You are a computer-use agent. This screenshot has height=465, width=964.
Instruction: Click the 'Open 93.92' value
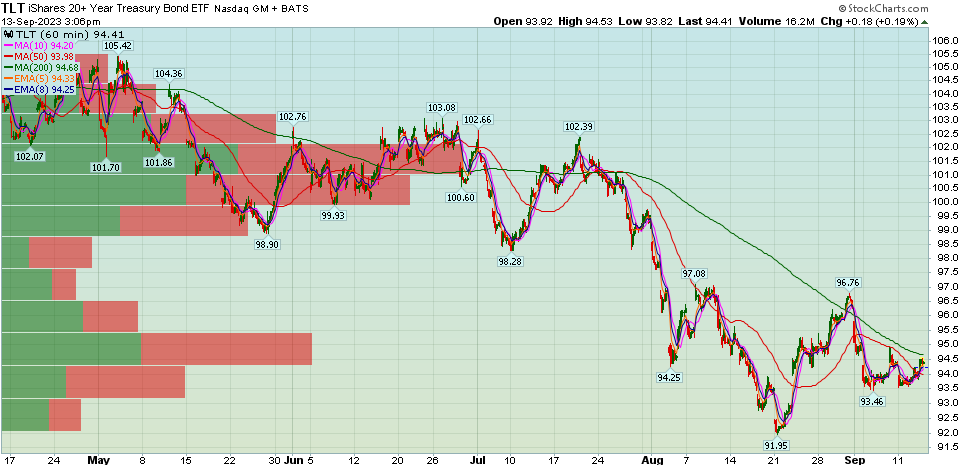(524, 22)
